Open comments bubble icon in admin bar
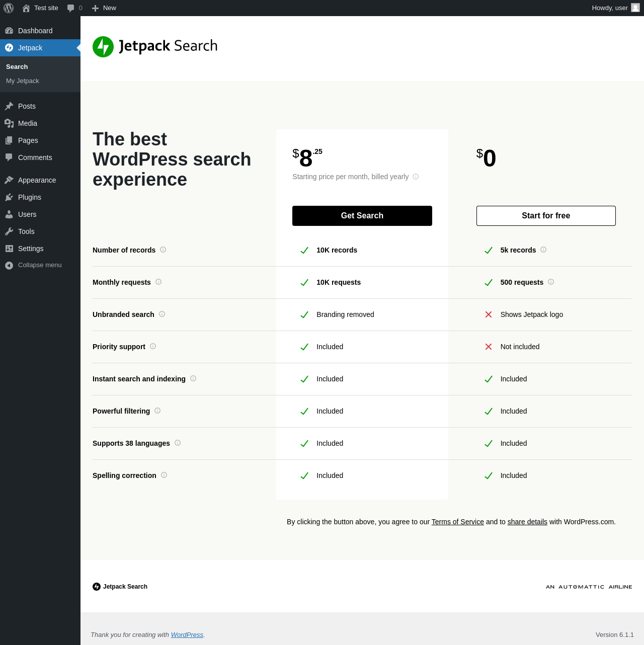Screen dimensions: 644x645 [x=71, y=8]
